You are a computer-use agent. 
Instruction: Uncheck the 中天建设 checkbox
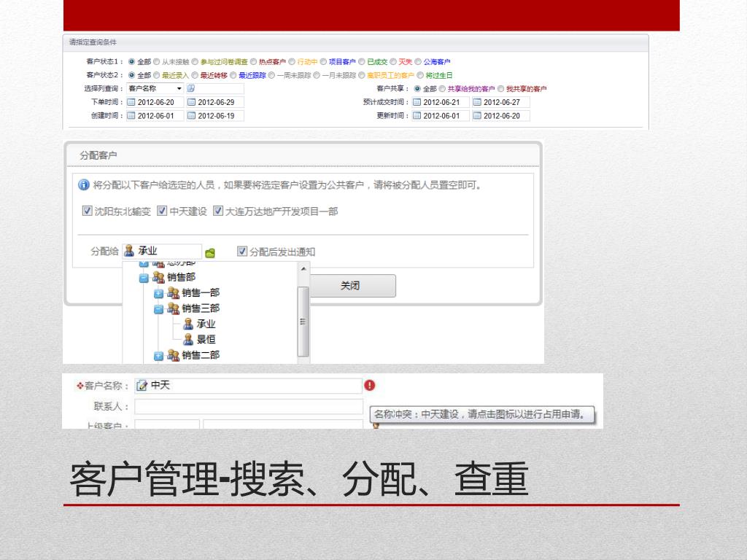click(162, 211)
